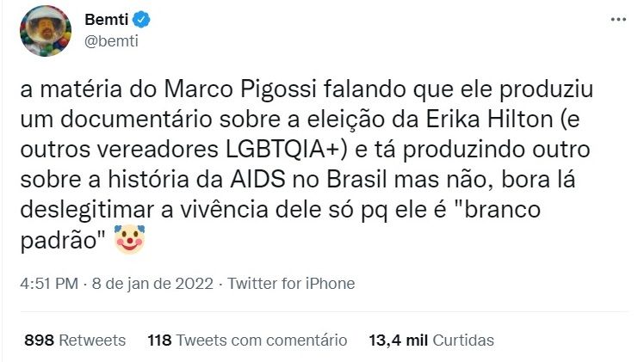Open 118 Tweets com comentário

click(x=247, y=340)
